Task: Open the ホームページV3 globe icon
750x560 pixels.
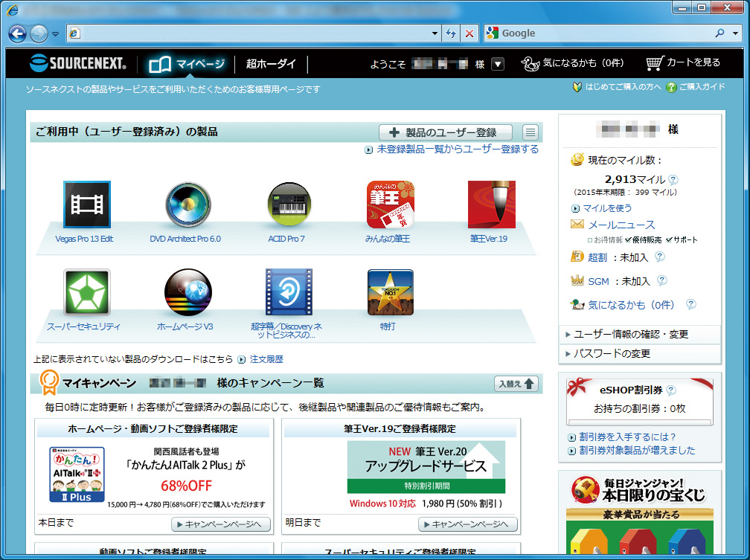Action: click(x=188, y=292)
